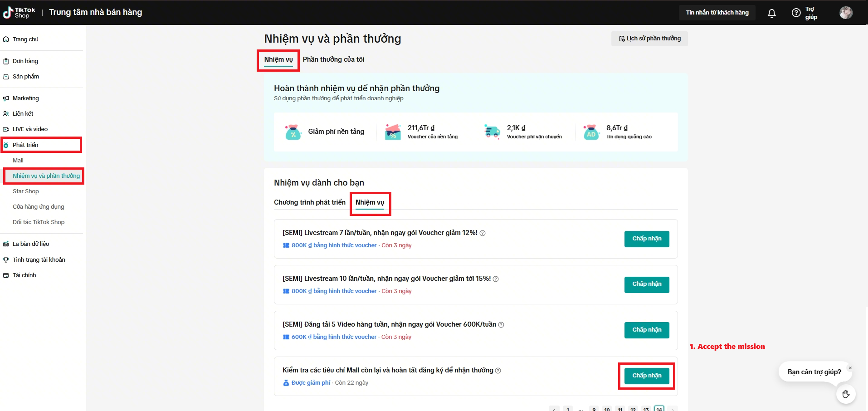
Task: Click the notification bell icon
Action: pyautogui.click(x=771, y=13)
